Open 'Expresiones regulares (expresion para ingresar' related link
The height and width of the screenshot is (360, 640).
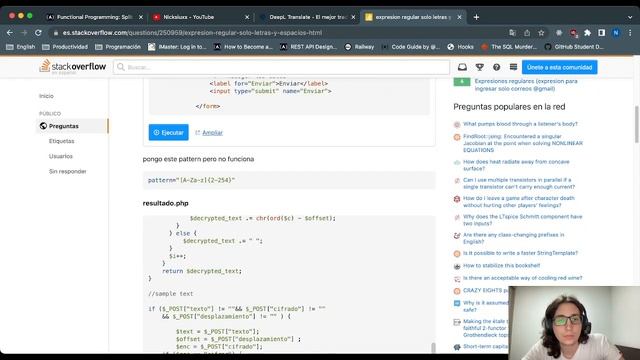pyautogui.click(x=526, y=84)
